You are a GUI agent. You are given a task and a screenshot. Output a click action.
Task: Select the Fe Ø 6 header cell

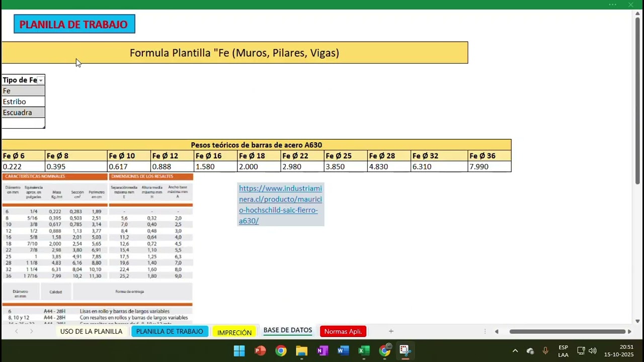point(23,156)
